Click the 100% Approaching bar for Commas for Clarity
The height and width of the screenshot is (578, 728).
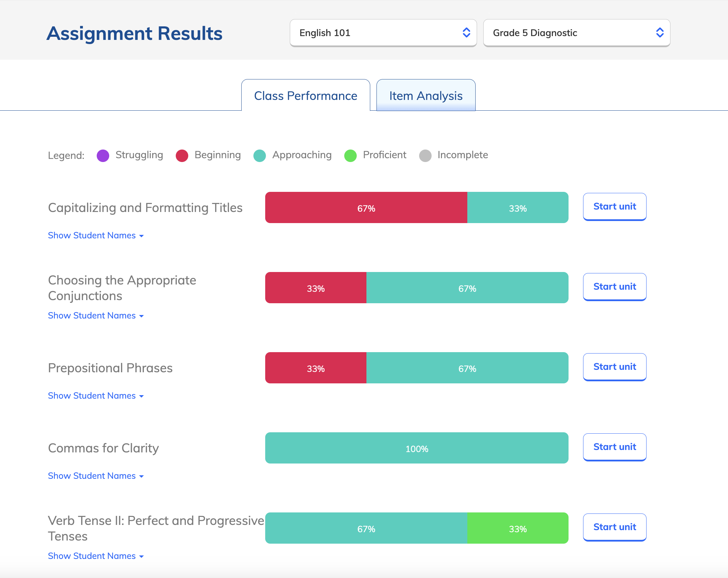tap(416, 448)
